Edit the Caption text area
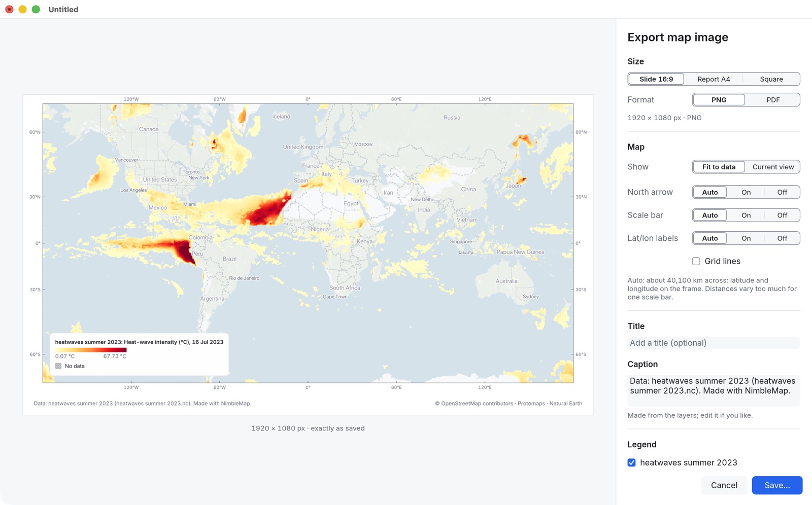 (x=714, y=390)
